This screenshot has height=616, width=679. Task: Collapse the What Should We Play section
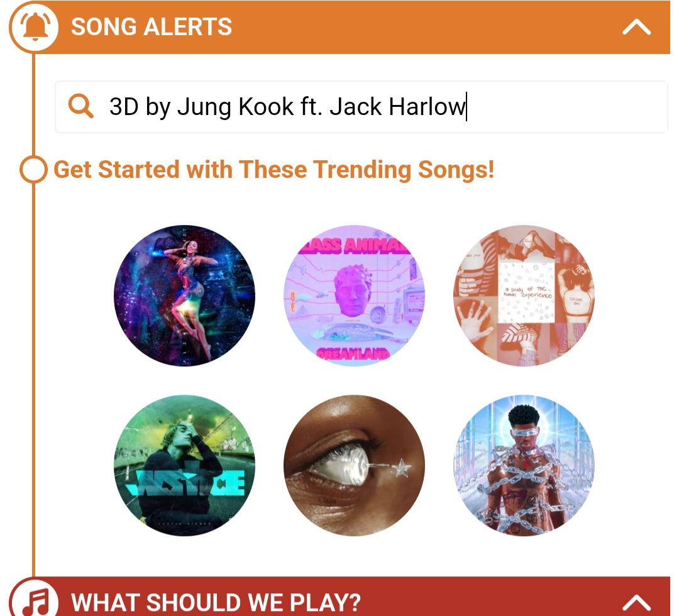point(636,603)
